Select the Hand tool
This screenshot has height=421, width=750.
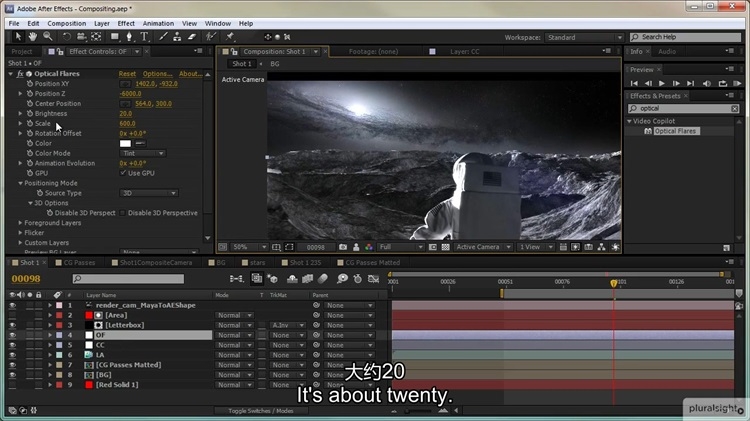(33, 36)
